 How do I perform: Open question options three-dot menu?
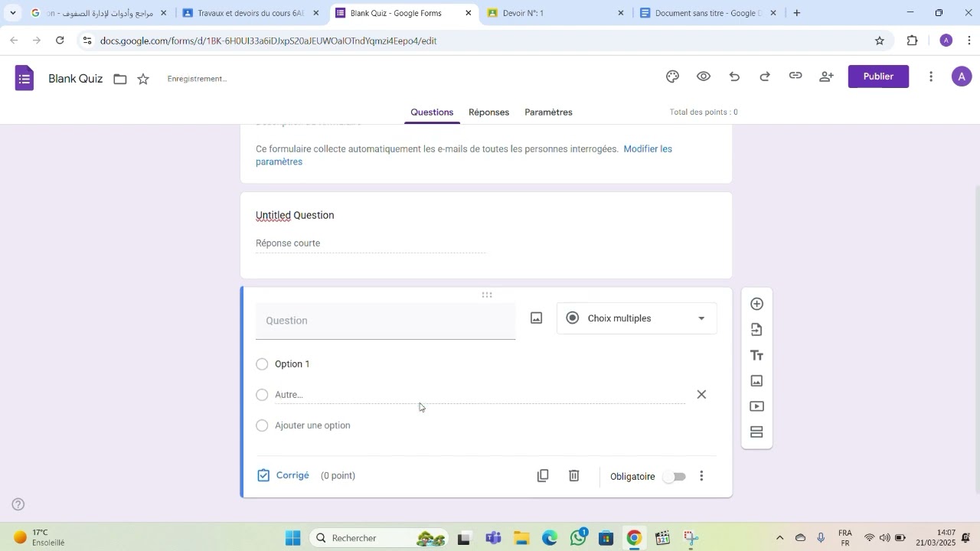pos(701,476)
